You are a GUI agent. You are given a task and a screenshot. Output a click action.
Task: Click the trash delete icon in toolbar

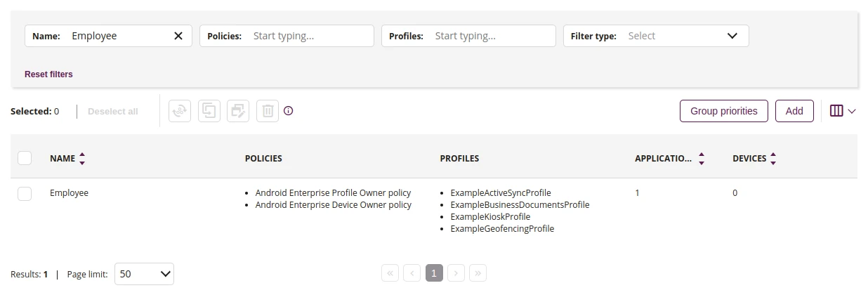(268, 111)
